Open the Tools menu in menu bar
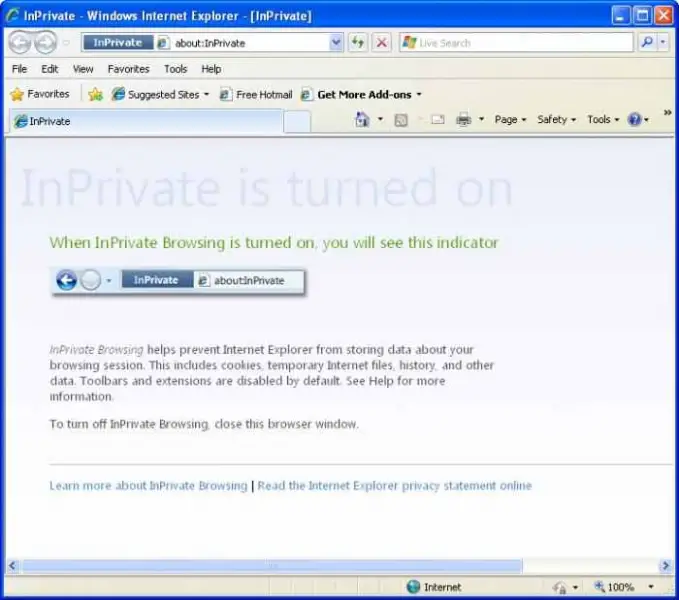Viewport: 679px width, 600px height. point(175,69)
